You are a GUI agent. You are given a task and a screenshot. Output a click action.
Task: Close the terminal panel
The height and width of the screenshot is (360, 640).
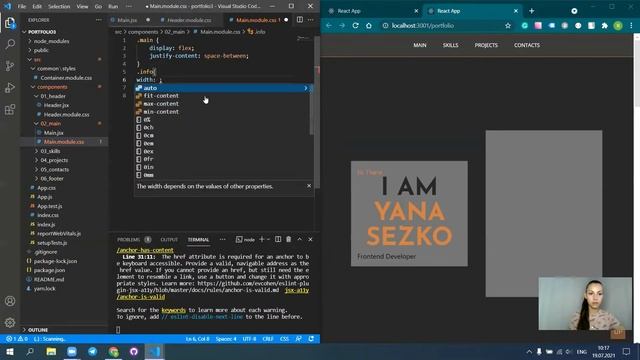point(310,239)
